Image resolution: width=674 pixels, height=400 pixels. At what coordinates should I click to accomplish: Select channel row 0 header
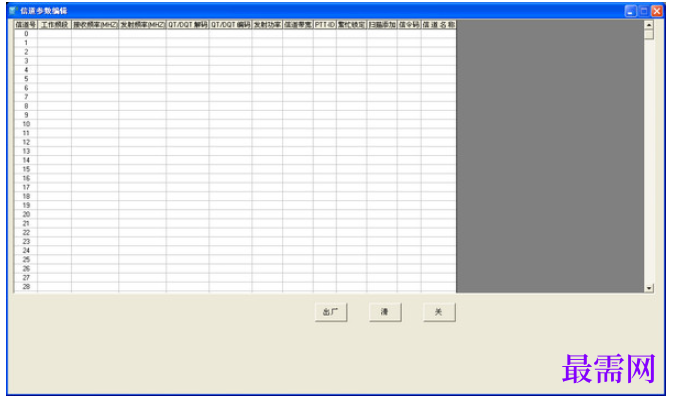click(x=26, y=34)
